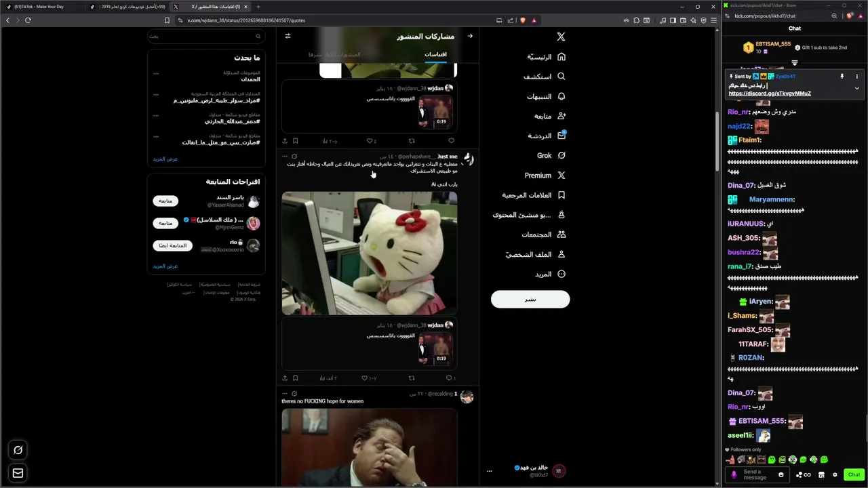
Task: Follow back the rio account
Action: point(172,245)
